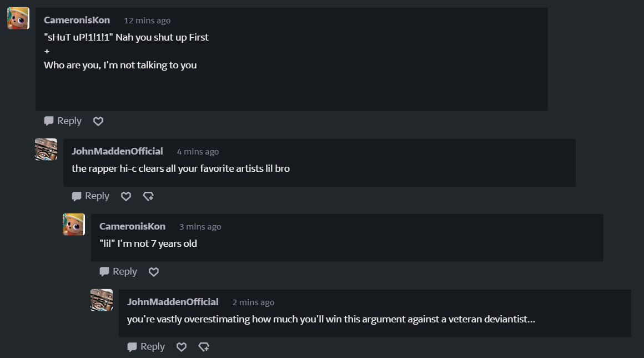
Task: Heart the "rapper hi-c clears" comment
Action: coord(126,196)
